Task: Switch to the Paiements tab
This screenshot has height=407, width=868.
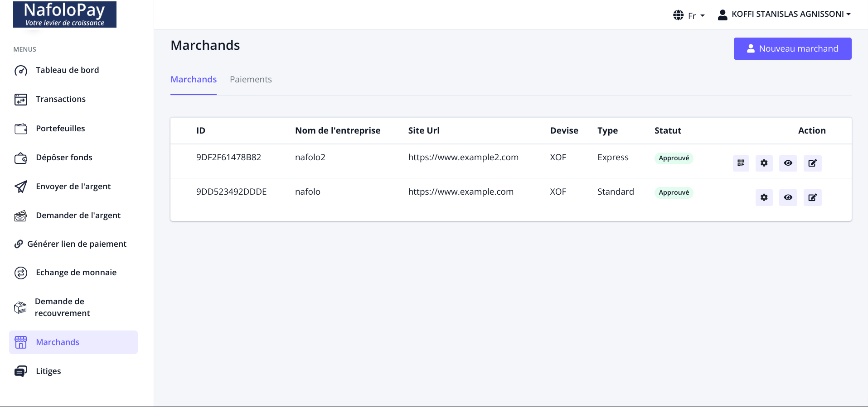Action: coord(251,80)
